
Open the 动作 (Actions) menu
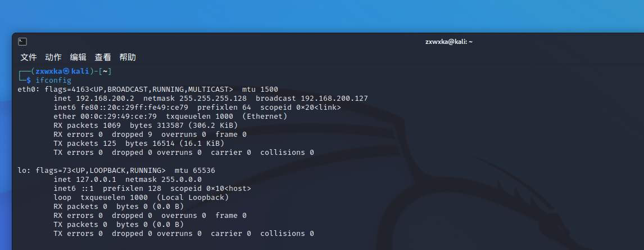[x=53, y=57]
